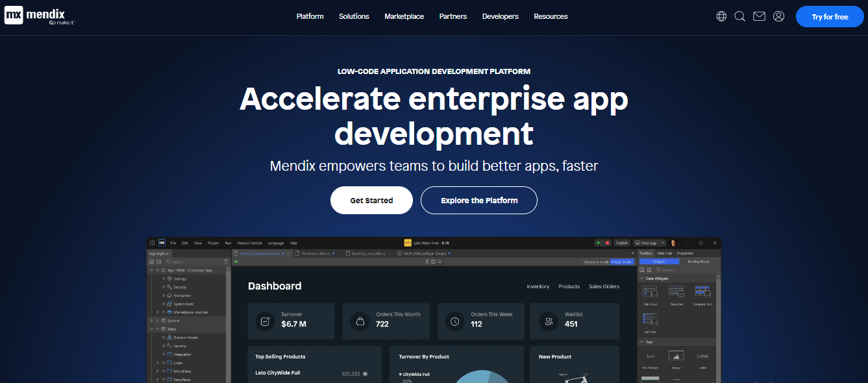Click the envelope contact icon

click(x=759, y=16)
